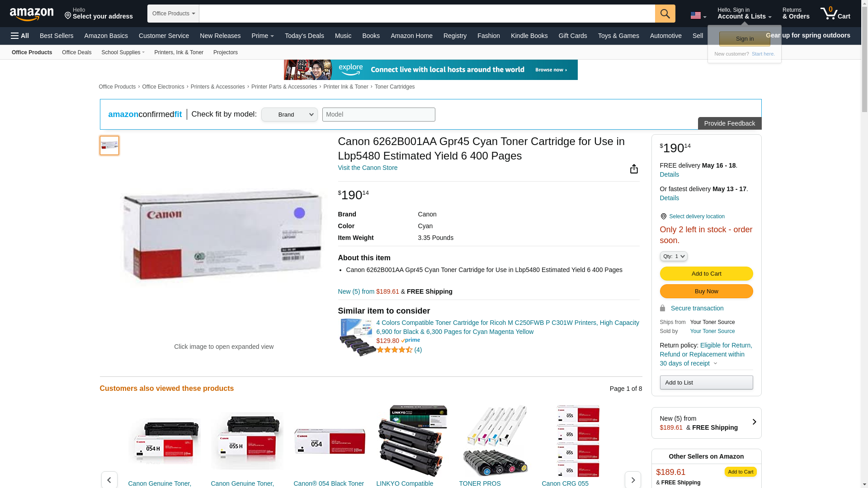Visit the Canon Store link

pyautogui.click(x=368, y=168)
